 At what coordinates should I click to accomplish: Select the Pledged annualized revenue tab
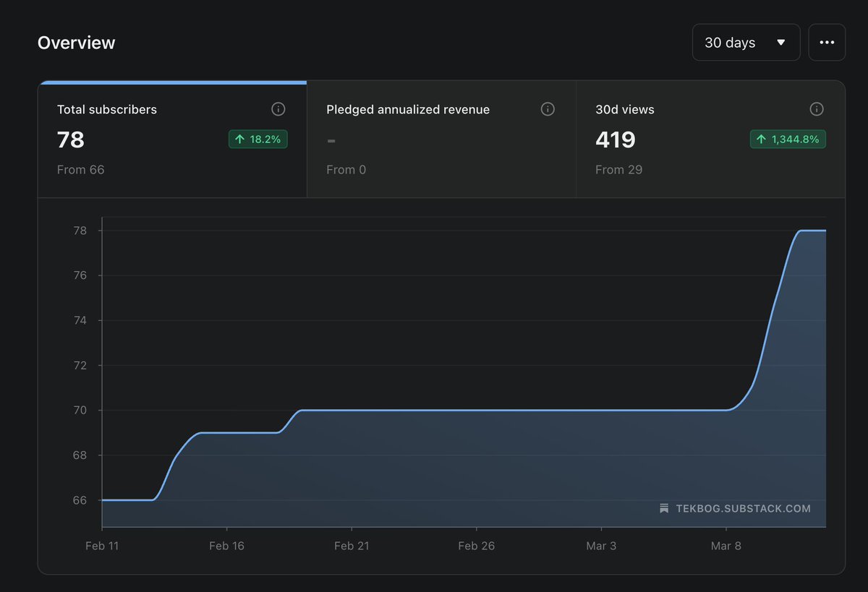(x=441, y=140)
